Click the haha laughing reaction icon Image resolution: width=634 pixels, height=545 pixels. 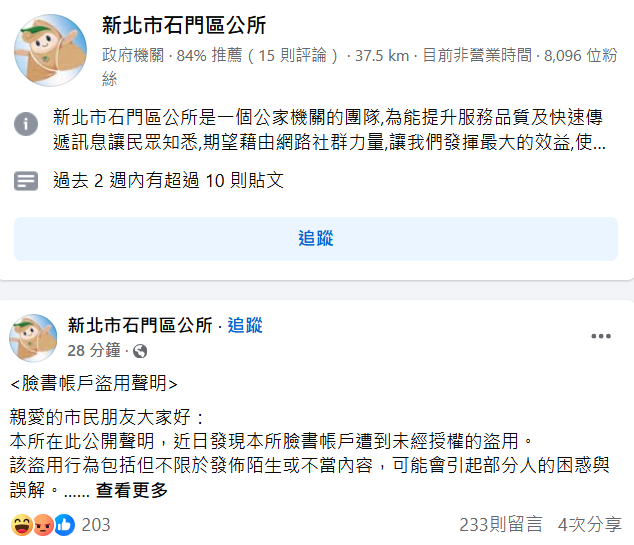[22, 525]
